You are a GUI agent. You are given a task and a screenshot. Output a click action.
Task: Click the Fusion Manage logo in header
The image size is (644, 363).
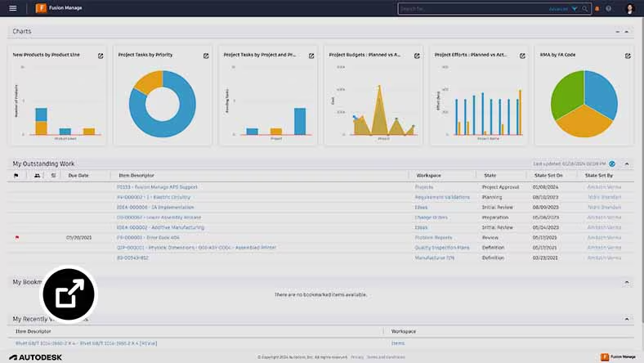tap(59, 8)
